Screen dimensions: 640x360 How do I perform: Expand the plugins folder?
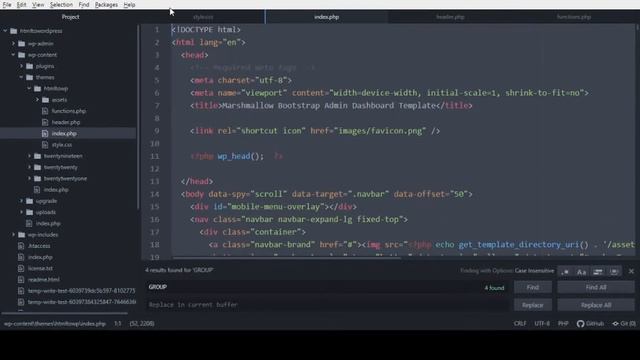click(21, 66)
